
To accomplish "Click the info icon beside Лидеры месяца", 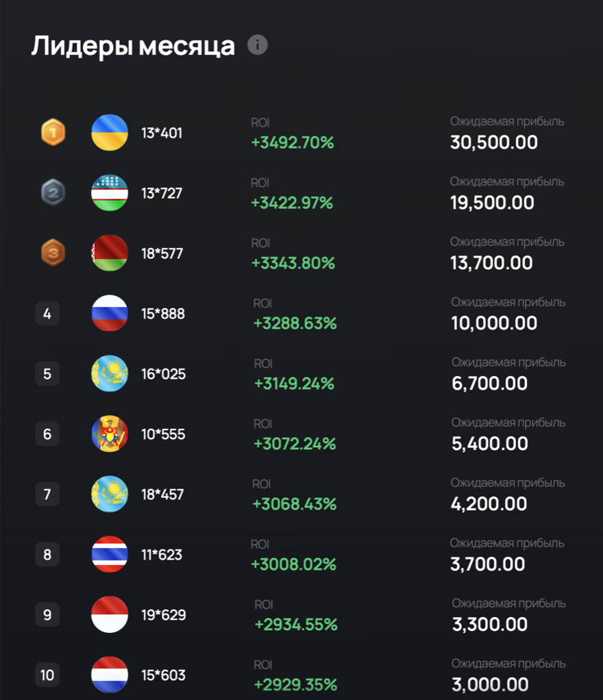I will [x=258, y=45].
